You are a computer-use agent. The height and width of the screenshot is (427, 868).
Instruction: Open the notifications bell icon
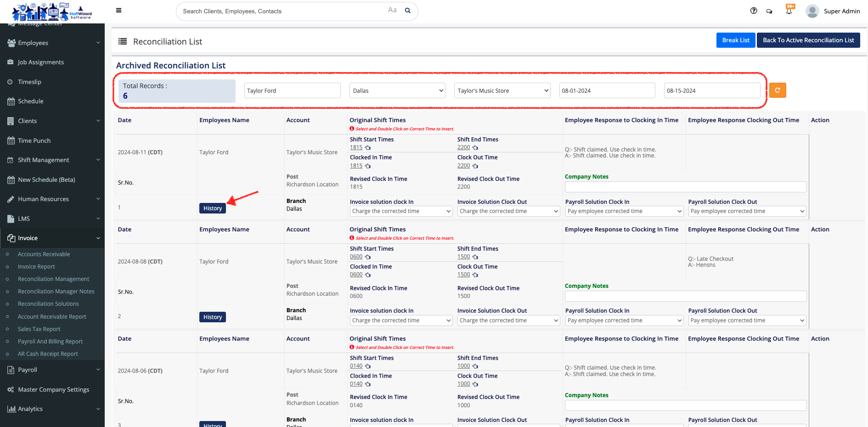[x=789, y=11]
